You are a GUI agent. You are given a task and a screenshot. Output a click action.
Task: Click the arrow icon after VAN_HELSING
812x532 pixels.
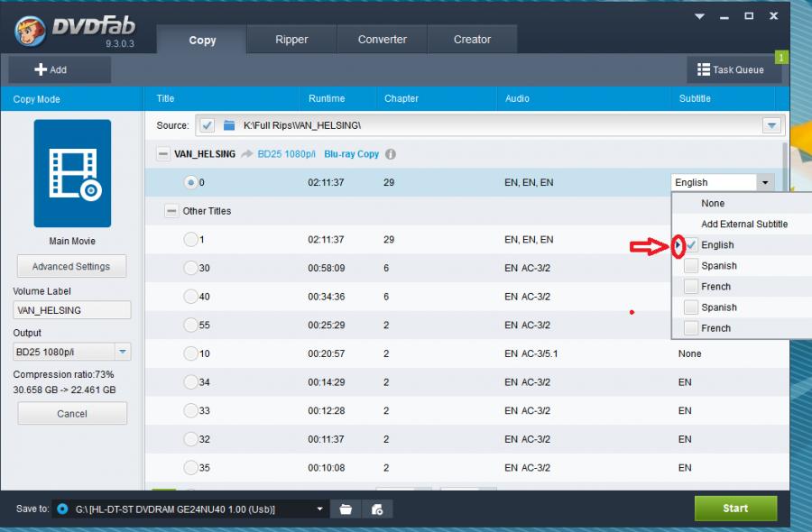point(247,153)
